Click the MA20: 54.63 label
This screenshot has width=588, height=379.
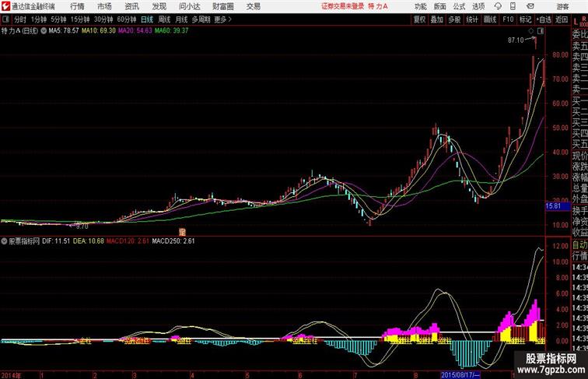(x=135, y=31)
